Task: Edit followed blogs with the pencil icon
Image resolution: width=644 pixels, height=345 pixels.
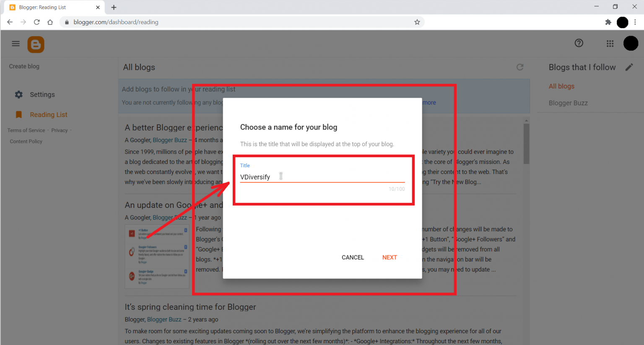Action: (x=630, y=67)
